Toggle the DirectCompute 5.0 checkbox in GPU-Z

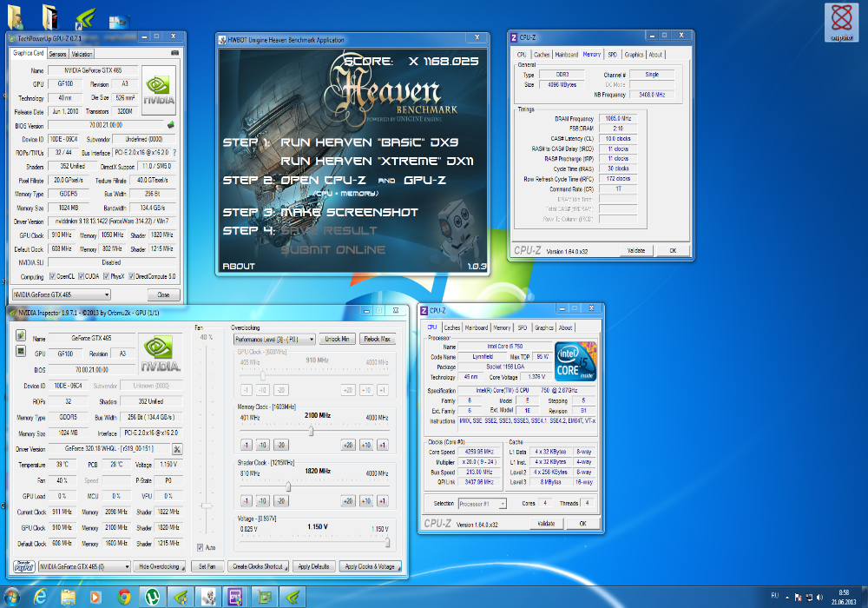point(132,276)
